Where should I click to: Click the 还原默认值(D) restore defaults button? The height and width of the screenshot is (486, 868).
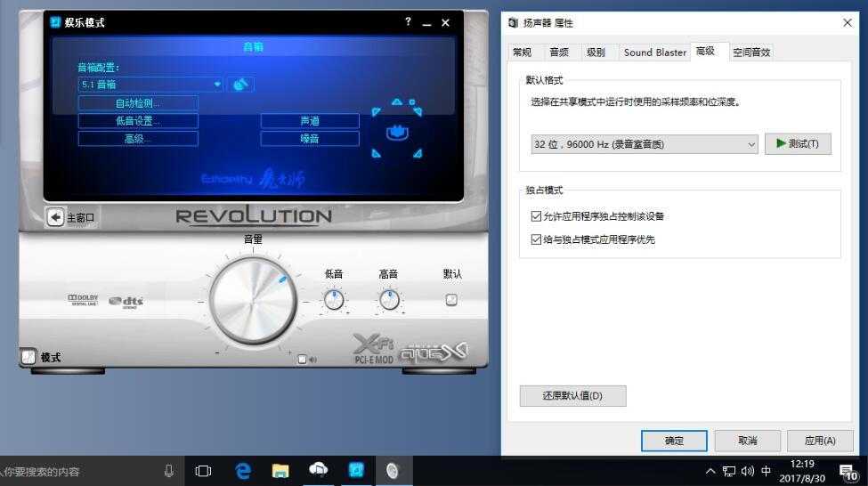[572, 396]
